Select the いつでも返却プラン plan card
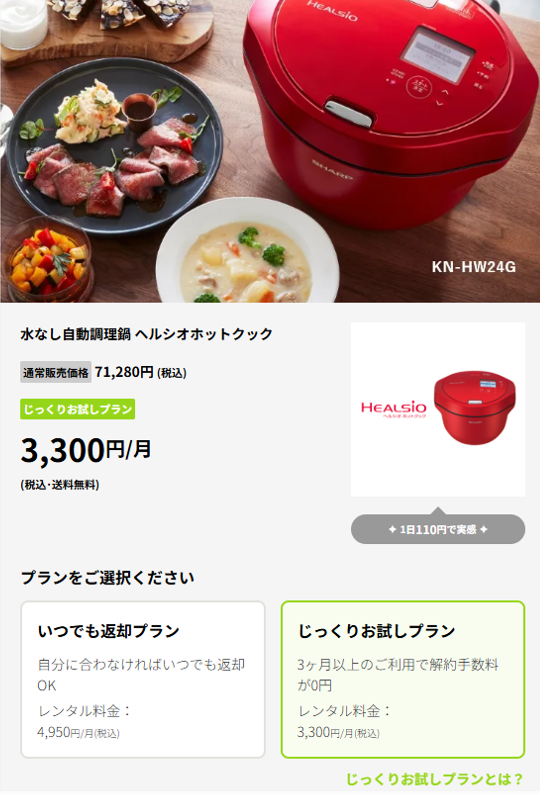540x794 pixels. [x=143, y=679]
